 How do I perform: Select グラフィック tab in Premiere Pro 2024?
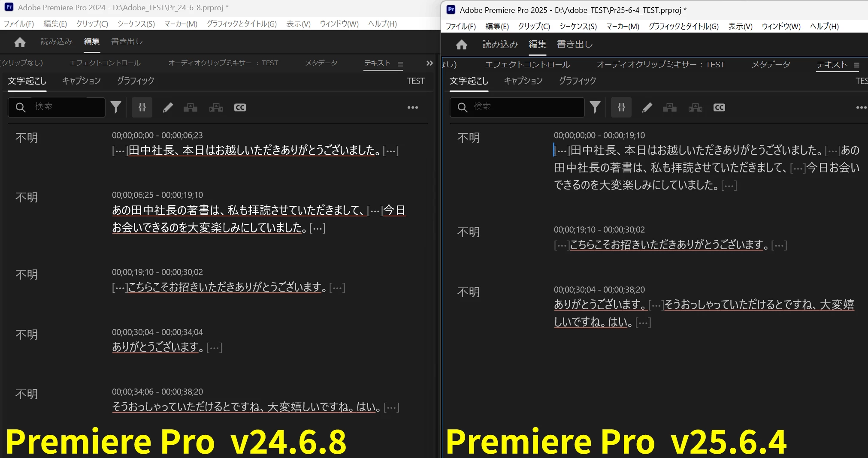tap(136, 81)
